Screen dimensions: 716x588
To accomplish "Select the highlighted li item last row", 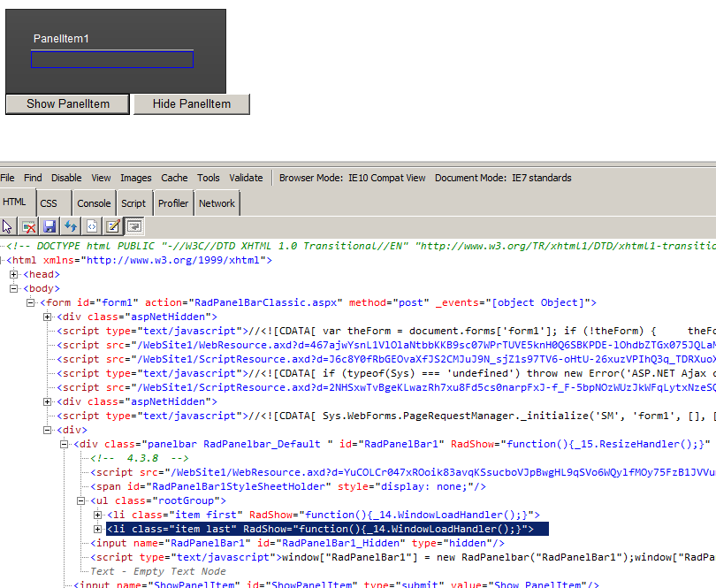I will (x=327, y=530).
